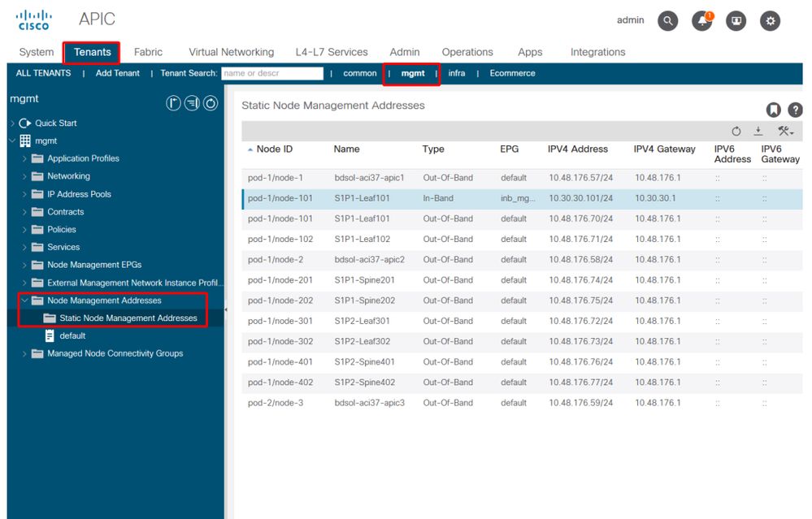Image resolution: width=812 pixels, height=519 pixels.
Task: Select the default item under Node Management Addresses
Action: (x=72, y=335)
